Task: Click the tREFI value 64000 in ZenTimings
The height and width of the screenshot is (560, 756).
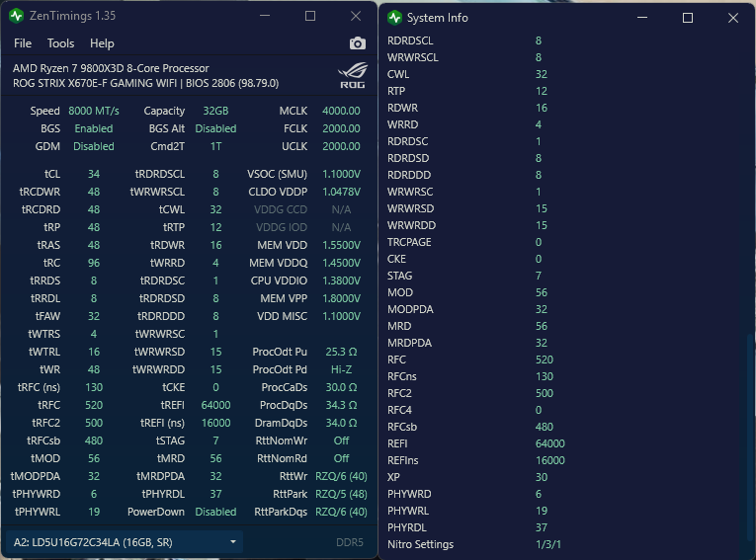Action: tap(215, 405)
